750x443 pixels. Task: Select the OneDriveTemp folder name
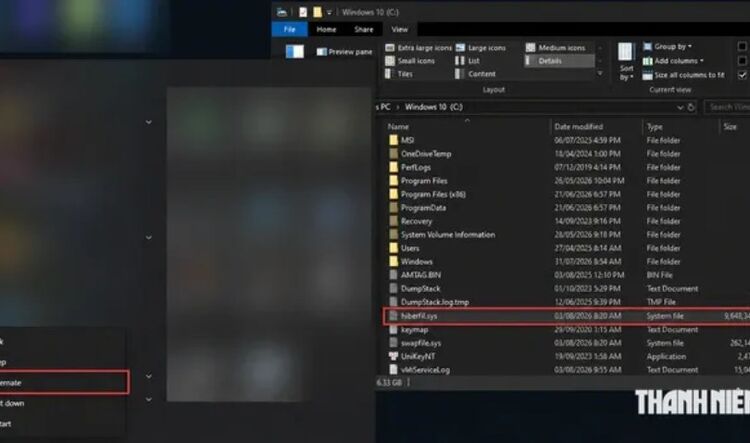426,154
